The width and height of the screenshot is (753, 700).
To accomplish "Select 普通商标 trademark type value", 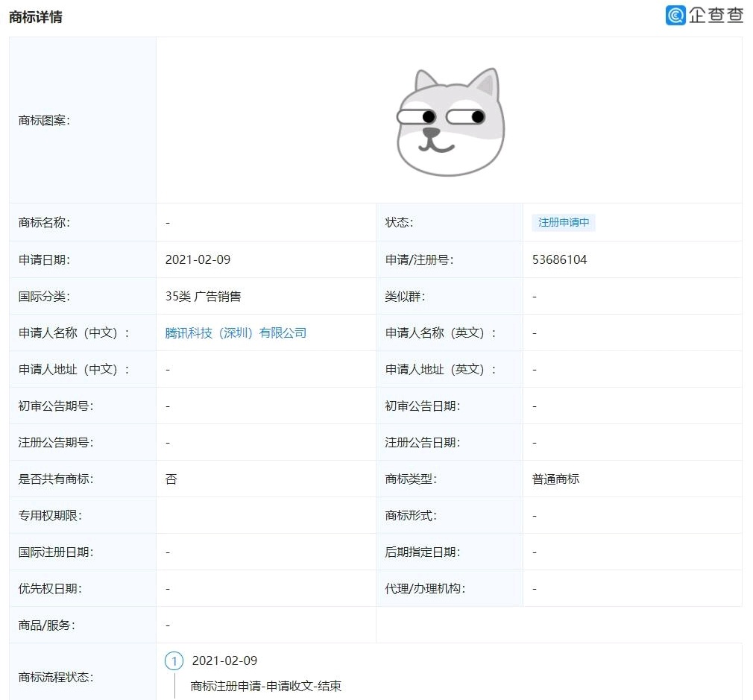I will point(555,479).
